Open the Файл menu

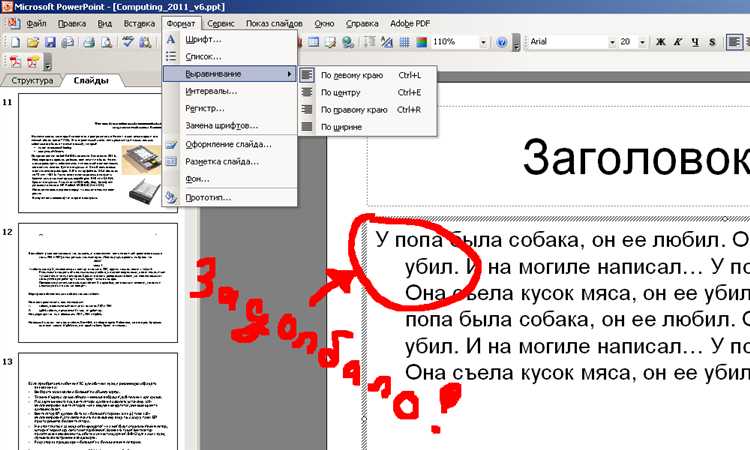[36, 23]
